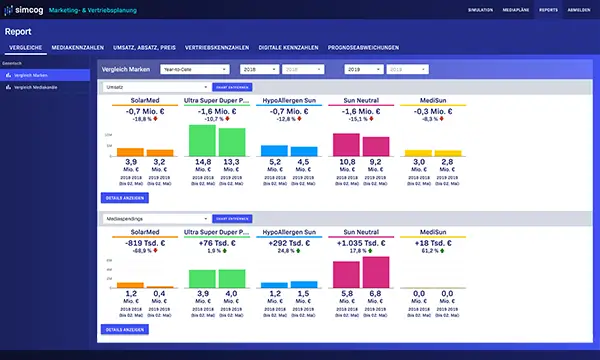The height and width of the screenshot is (360, 600).
Task: Switch to the Mediakennzahlen tab
Action: 78,47
